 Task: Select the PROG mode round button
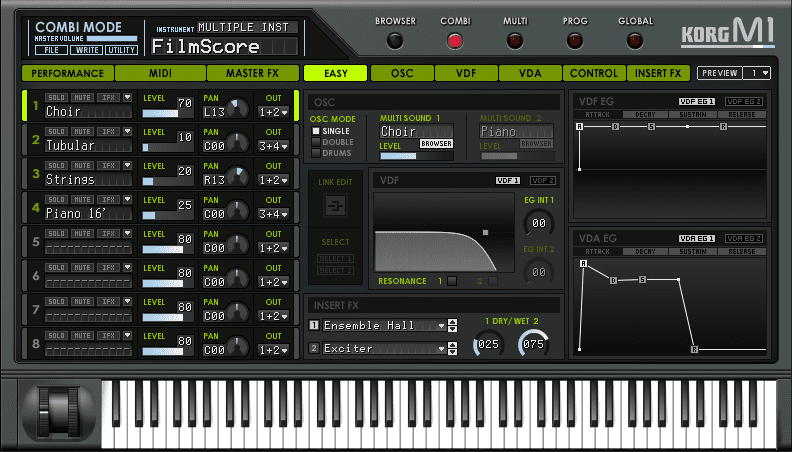[x=575, y=41]
